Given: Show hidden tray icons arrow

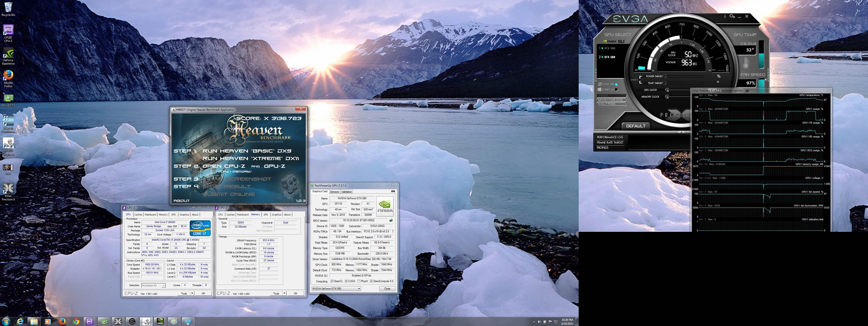Looking at the screenshot, I should (x=534, y=322).
